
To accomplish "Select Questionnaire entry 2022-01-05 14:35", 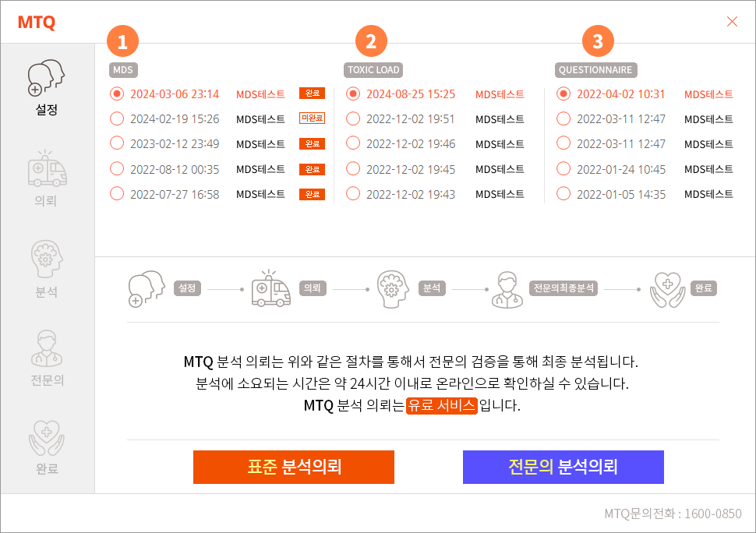I will [x=563, y=194].
